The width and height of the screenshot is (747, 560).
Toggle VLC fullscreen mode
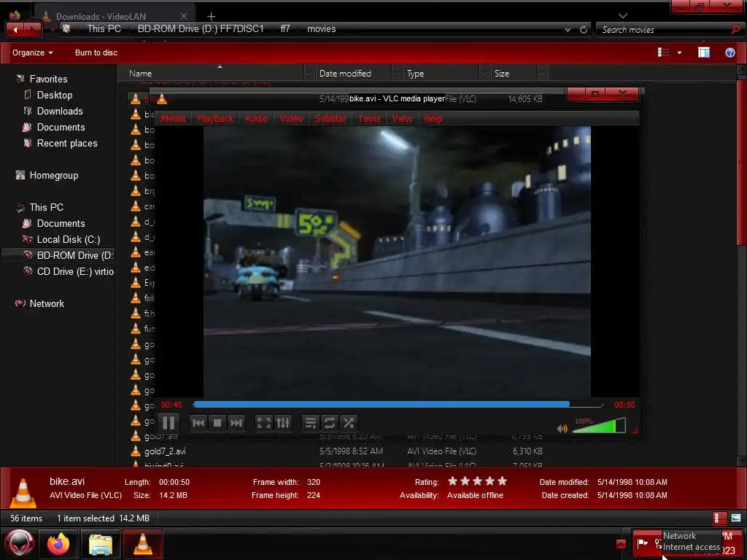(264, 423)
